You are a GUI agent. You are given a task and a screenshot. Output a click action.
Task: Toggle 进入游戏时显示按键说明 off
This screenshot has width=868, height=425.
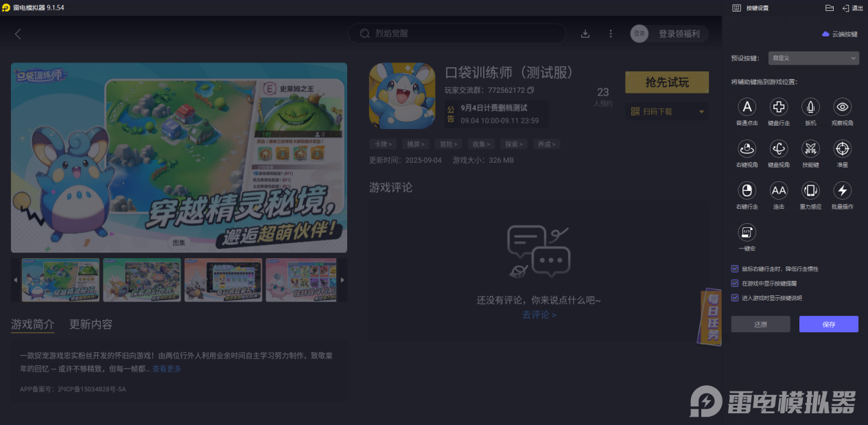click(x=734, y=297)
